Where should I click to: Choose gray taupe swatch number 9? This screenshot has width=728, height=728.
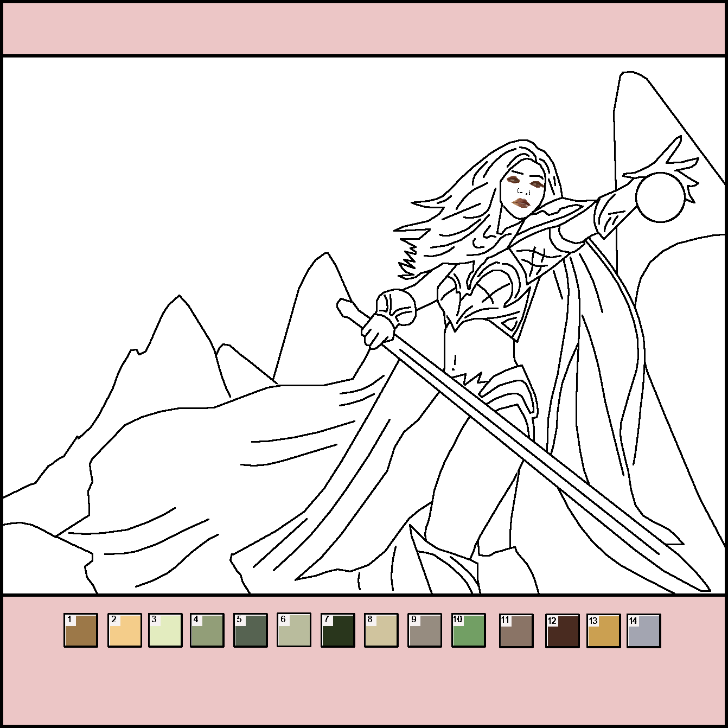tap(425, 630)
